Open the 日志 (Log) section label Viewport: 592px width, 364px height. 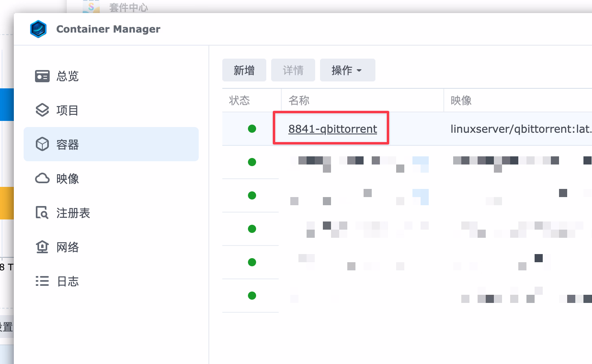(x=68, y=281)
